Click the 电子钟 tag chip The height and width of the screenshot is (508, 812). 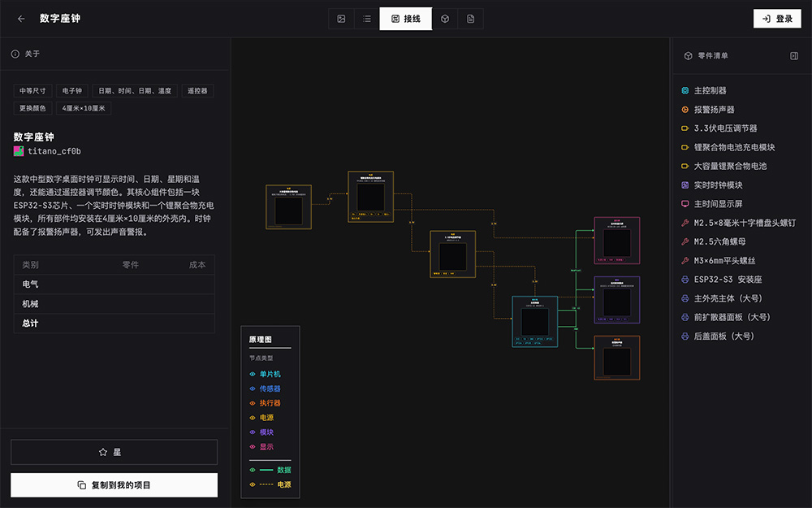[x=71, y=90]
